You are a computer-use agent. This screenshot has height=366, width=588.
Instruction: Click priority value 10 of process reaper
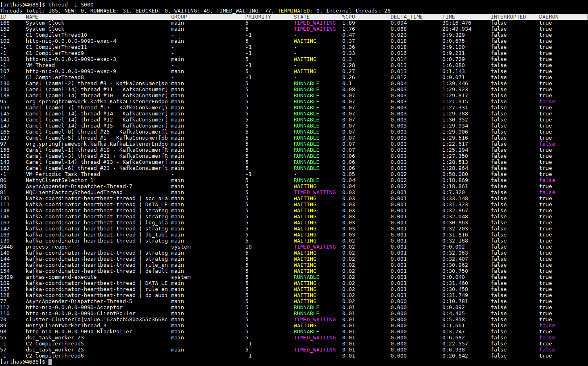point(249,247)
